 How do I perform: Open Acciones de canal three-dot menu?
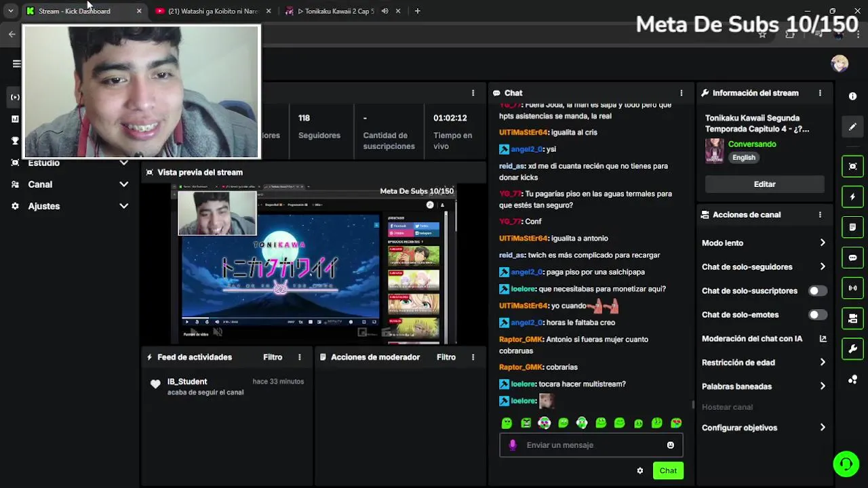[820, 215]
